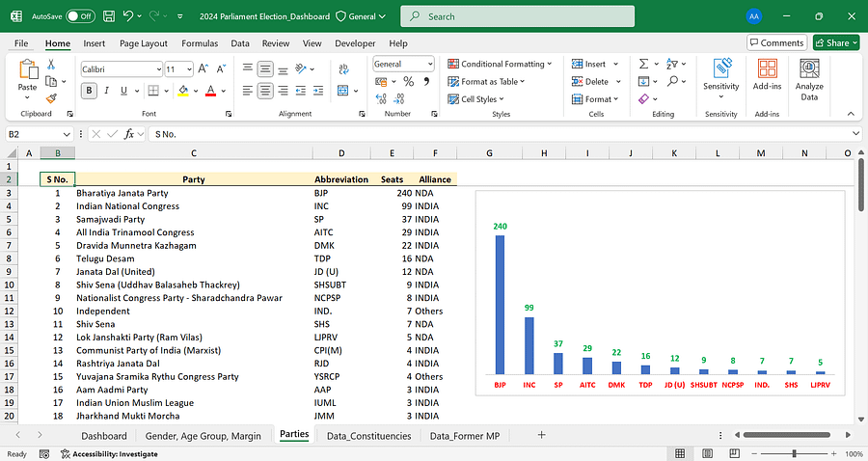Viewport: 868px width, 461px height.
Task: Click the Wrap Text icon
Action: [343, 68]
